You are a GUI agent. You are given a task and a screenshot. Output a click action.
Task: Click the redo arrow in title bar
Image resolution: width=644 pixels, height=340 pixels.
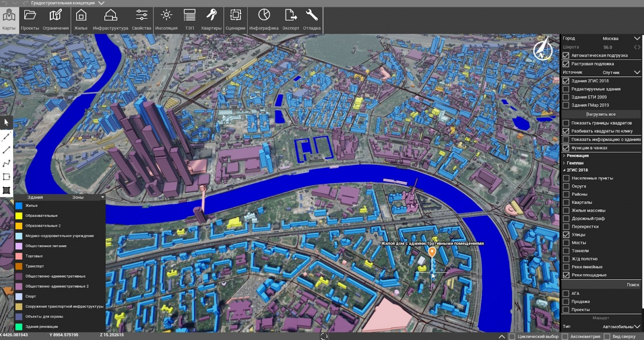(x=26, y=3)
